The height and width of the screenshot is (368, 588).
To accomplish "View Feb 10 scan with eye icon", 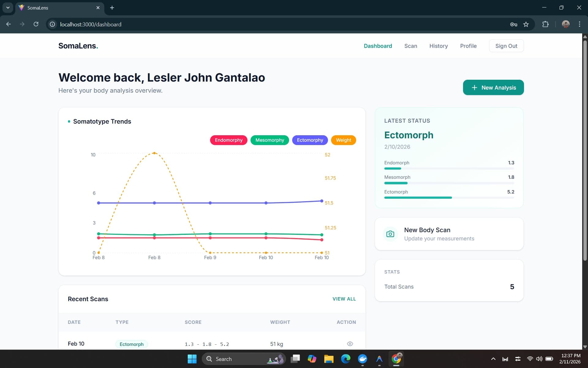I will pyautogui.click(x=350, y=344).
